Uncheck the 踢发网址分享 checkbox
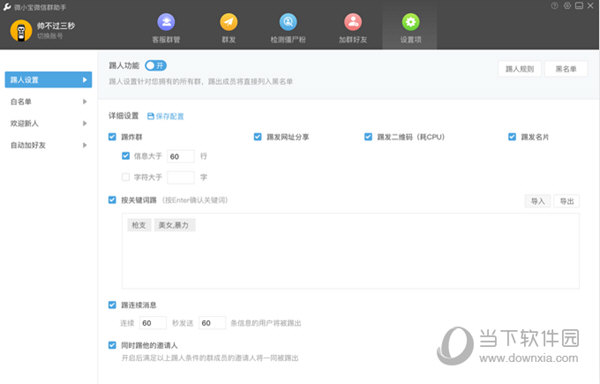Image resolution: width=600 pixels, height=384 pixels. click(x=258, y=137)
